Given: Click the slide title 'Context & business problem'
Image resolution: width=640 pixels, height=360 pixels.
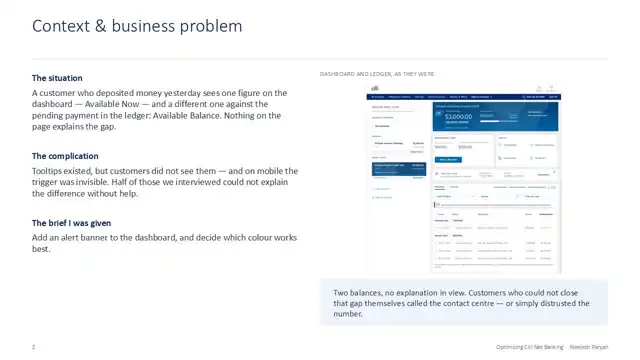Looking at the screenshot, I should (137, 26).
